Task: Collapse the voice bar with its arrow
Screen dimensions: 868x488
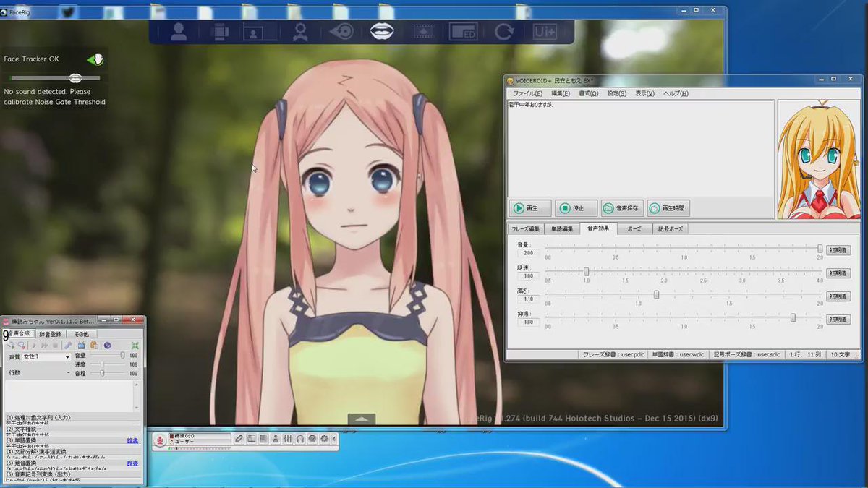Action: click(334, 439)
